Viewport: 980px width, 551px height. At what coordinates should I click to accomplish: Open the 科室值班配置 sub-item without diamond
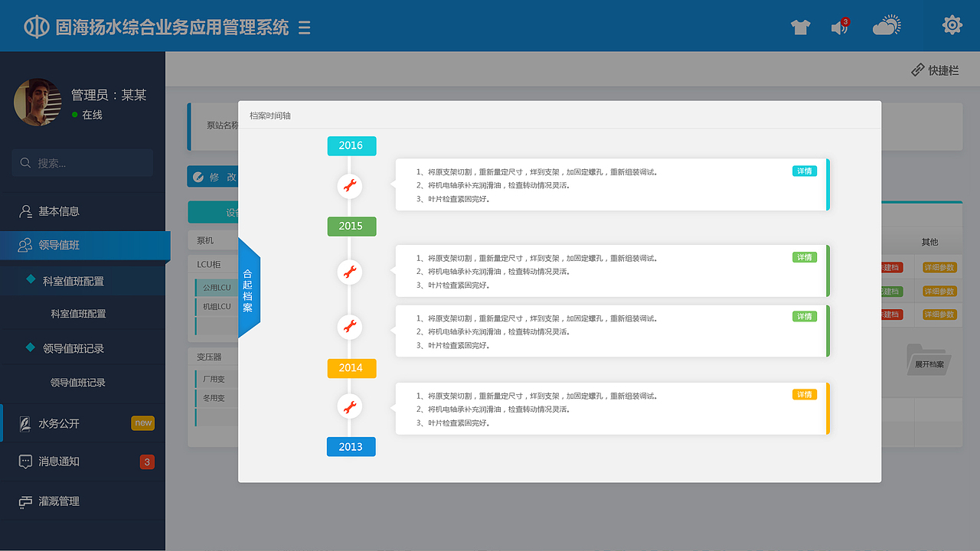pyautogui.click(x=78, y=314)
